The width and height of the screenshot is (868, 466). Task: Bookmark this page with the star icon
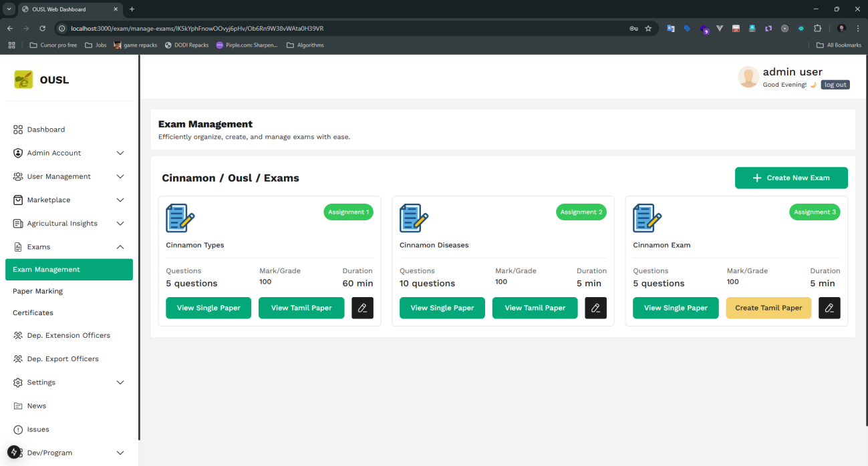[x=648, y=29]
